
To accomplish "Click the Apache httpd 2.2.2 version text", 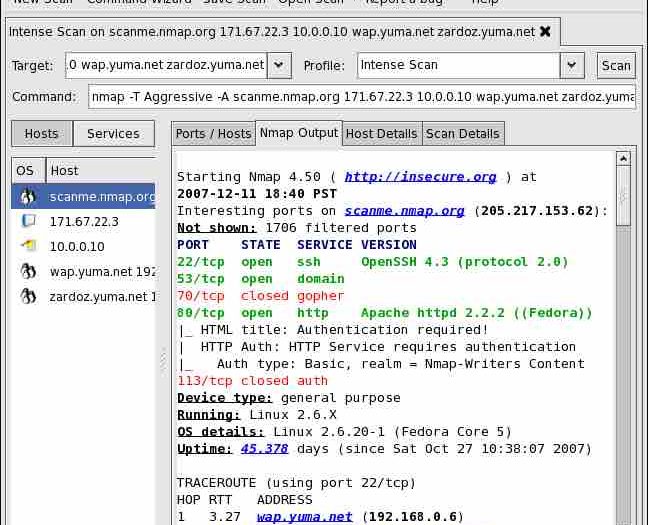I will [476, 313].
